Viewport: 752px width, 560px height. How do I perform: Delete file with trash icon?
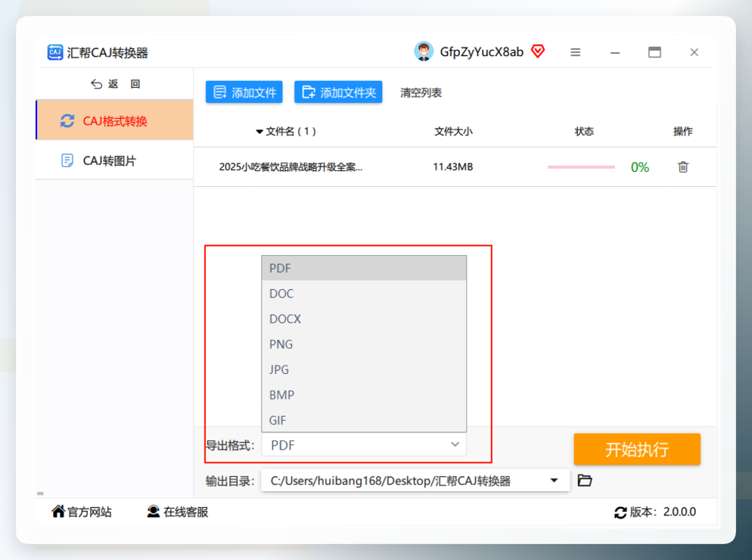[x=683, y=167]
